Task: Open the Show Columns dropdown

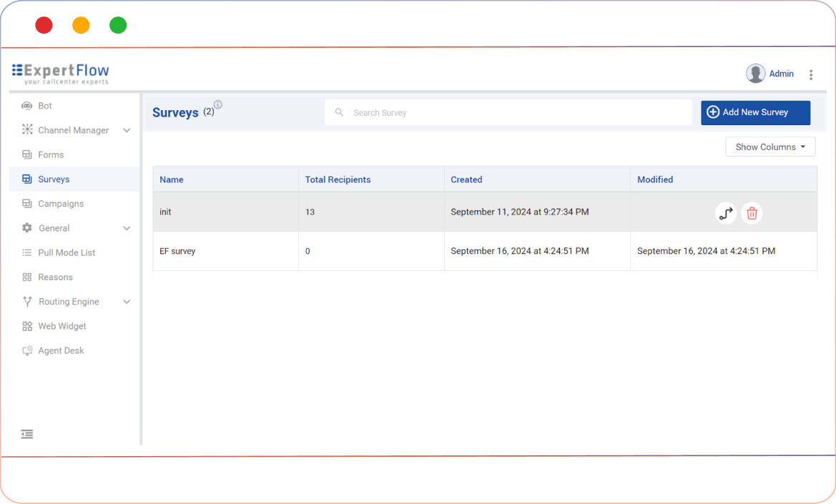Action: click(x=770, y=147)
